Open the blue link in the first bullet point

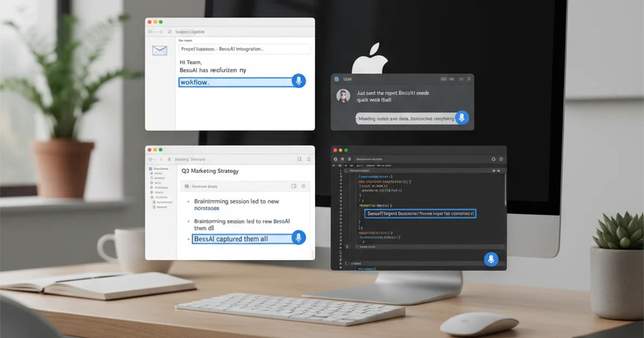click(x=207, y=208)
